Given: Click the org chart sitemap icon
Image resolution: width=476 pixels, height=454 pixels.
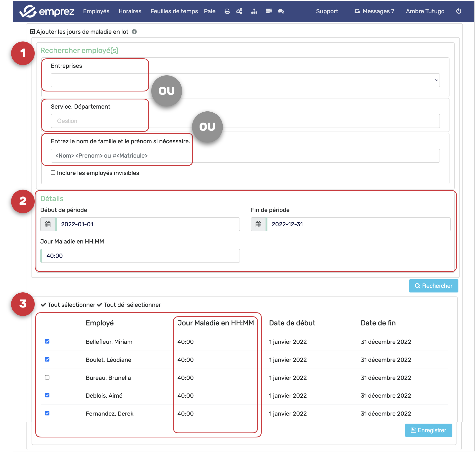Looking at the screenshot, I should (254, 11).
